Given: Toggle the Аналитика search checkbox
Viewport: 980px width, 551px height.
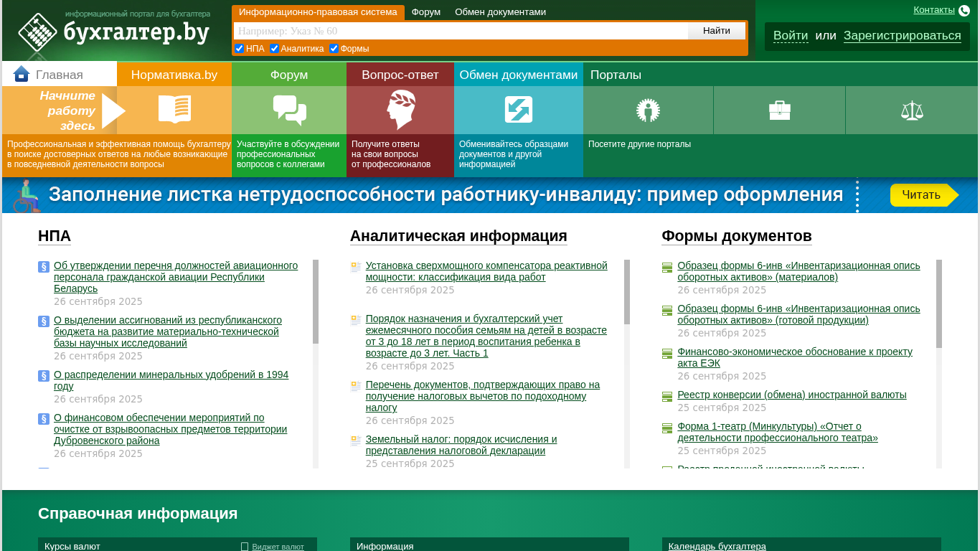Looking at the screenshot, I should tap(275, 49).
